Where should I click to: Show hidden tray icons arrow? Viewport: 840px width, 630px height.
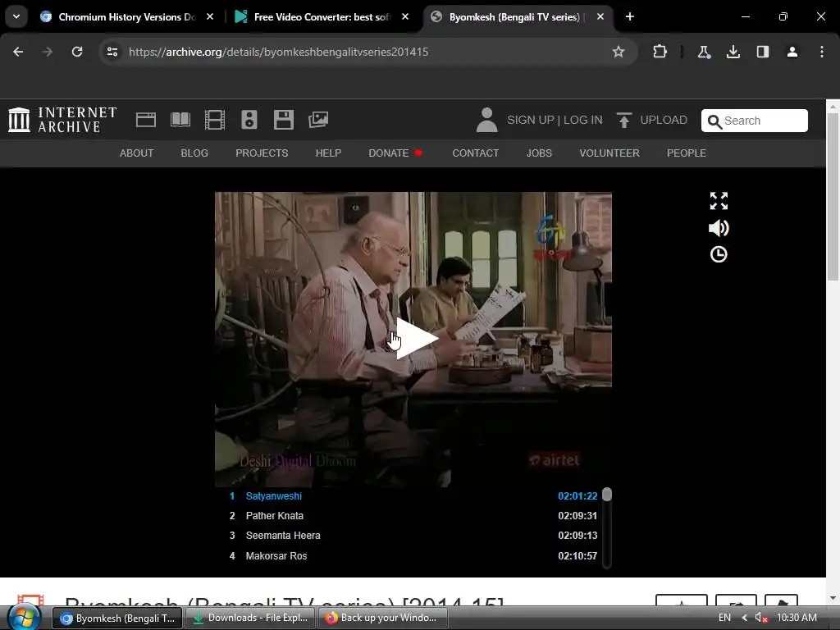(x=744, y=618)
